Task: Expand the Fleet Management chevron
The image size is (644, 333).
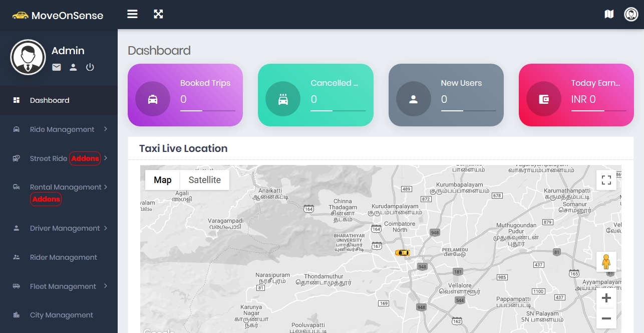Action: (x=106, y=286)
